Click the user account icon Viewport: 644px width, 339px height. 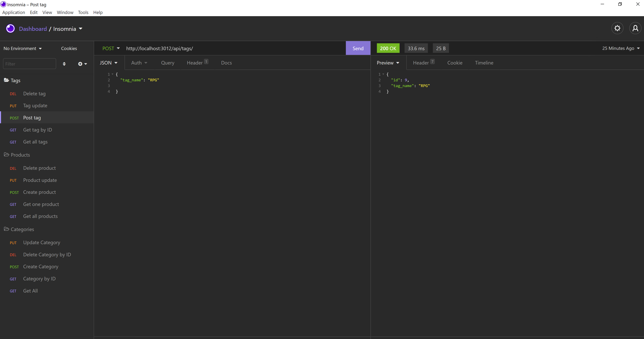pos(635,28)
